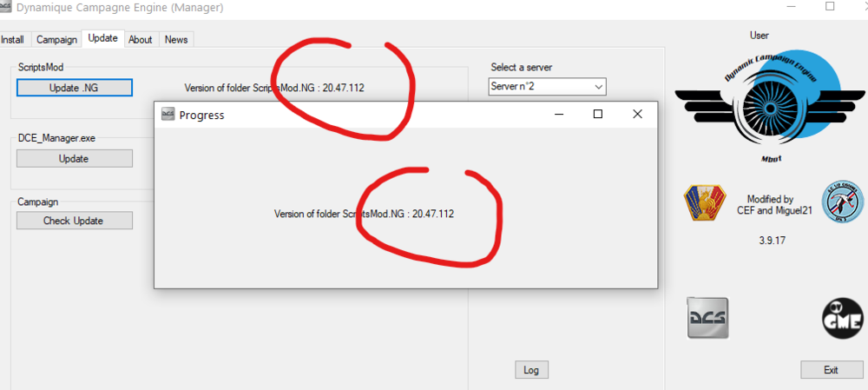Click the DCS icon in Progress title bar
Screen dimensions: 868x390
[168, 115]
